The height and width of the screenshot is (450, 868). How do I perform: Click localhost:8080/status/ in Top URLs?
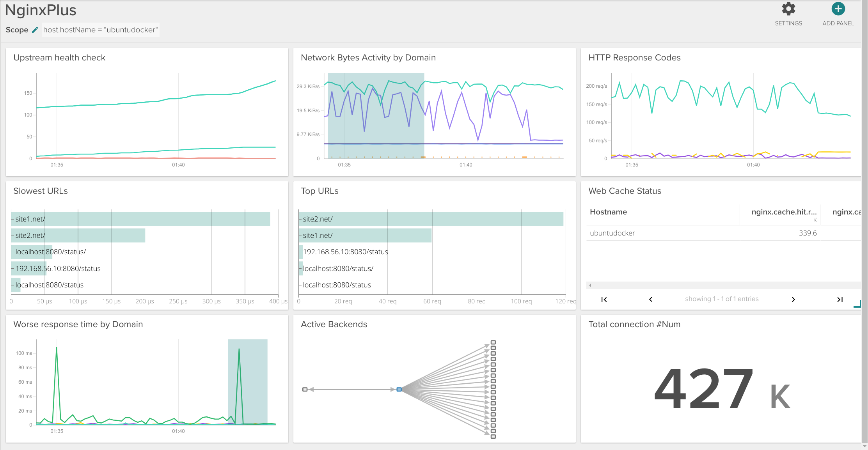point(338,269)
